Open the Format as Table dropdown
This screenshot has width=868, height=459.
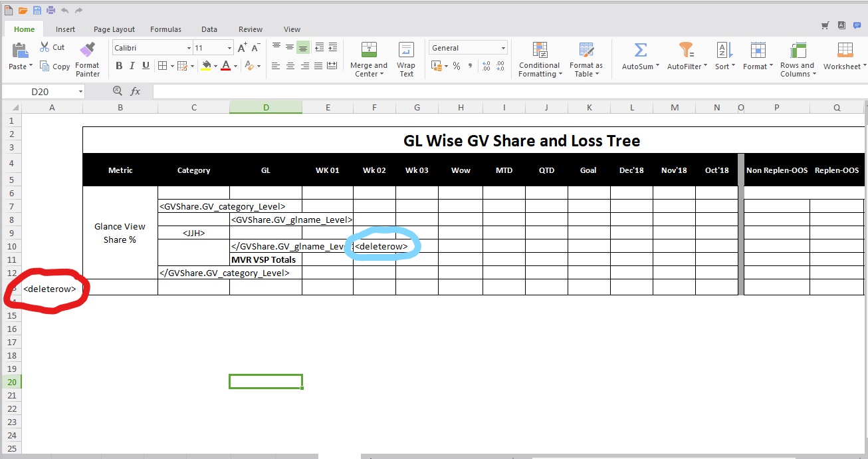pyautogui.click(x=586, y=70)
